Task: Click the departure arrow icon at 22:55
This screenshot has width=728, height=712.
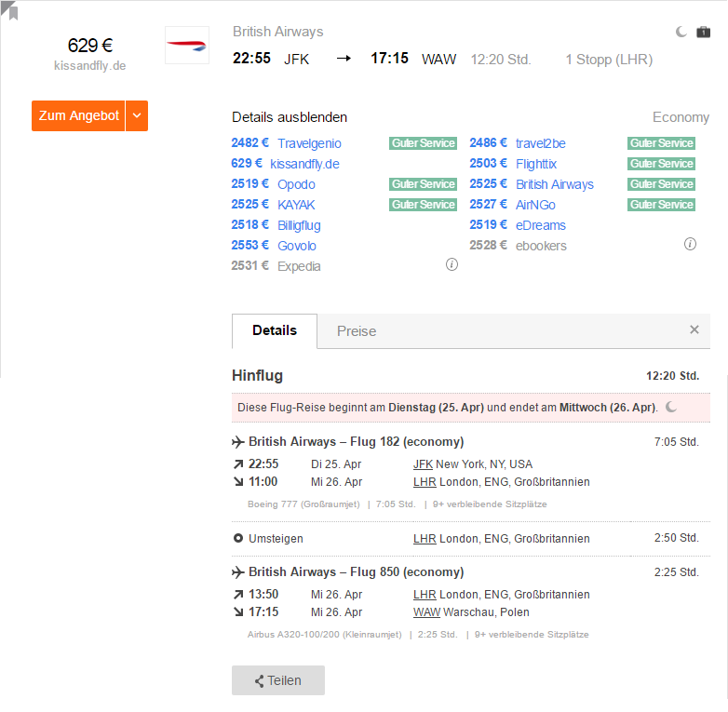Action: tap(238, 464)
